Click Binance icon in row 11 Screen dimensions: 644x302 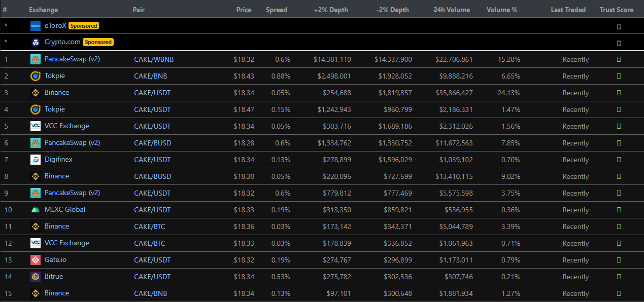point(36,226)
